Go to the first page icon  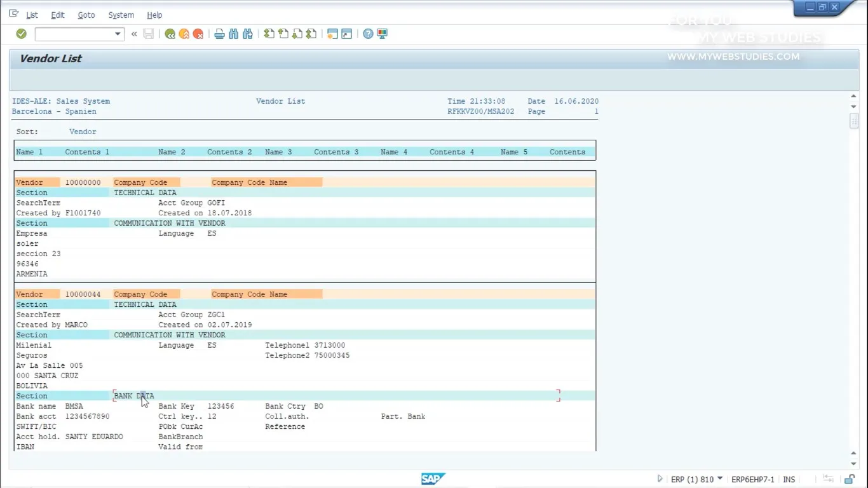pyautogui.click(x=269, y=34)
